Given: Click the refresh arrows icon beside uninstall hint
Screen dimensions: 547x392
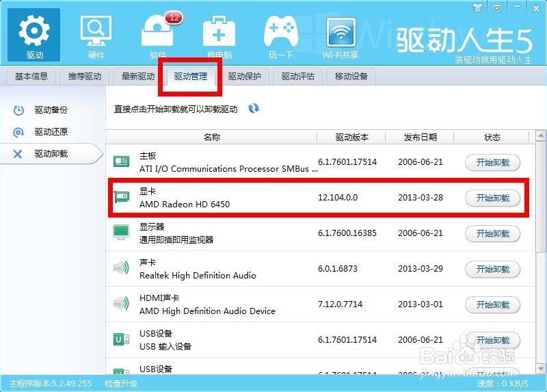Looking at the screenshot, I should pyautogui.click(x=254, y=109).
